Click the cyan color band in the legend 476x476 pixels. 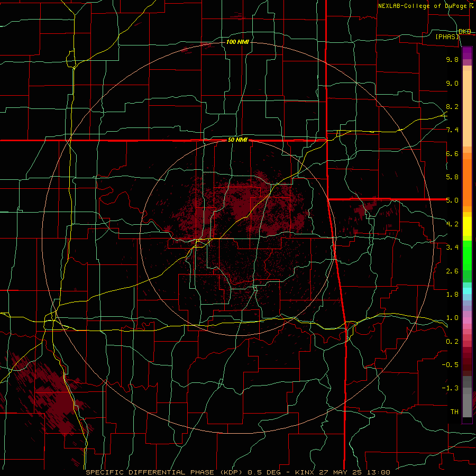pyautogui.click(x=467, y=291)
